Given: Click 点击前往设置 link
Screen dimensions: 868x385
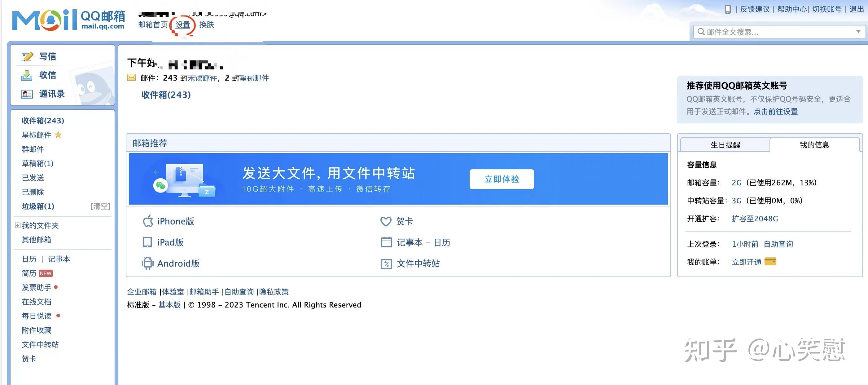Looking at the screenshot, I should click(775, 112).
